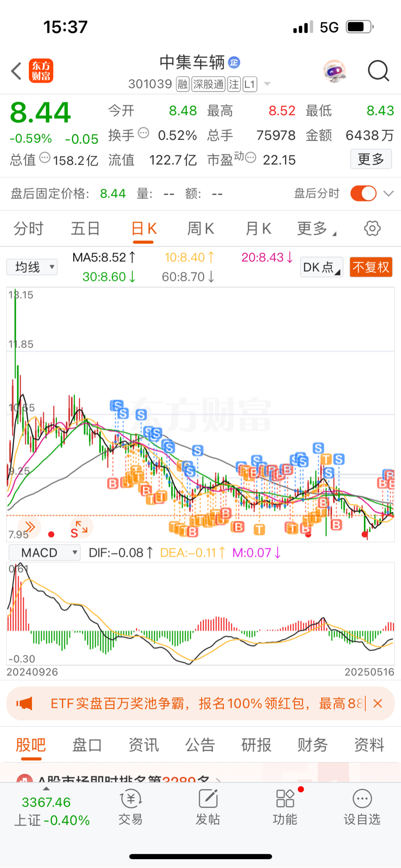The image size is (401, 868).
Task: Switch to 盘口 tab
Action: pyautogui.click(x=87, y=745)
